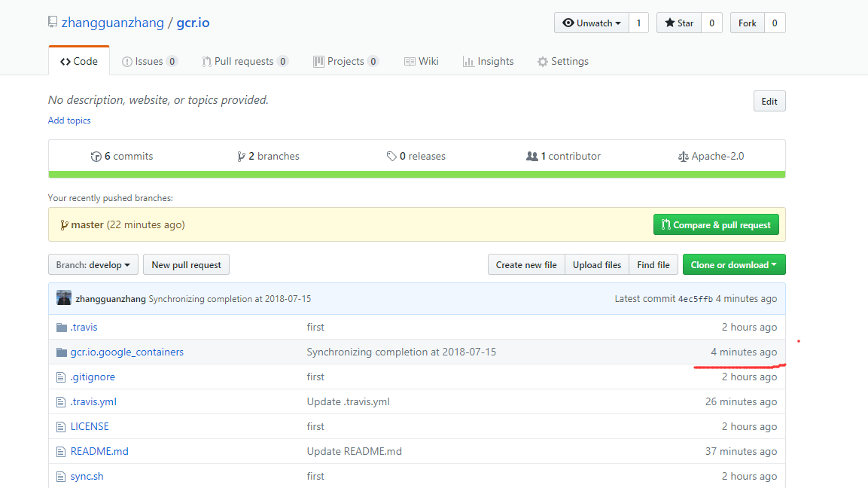The width and height of the screenshot is (868, 488).
Task: Click the Add topics link
Action: 69,120
